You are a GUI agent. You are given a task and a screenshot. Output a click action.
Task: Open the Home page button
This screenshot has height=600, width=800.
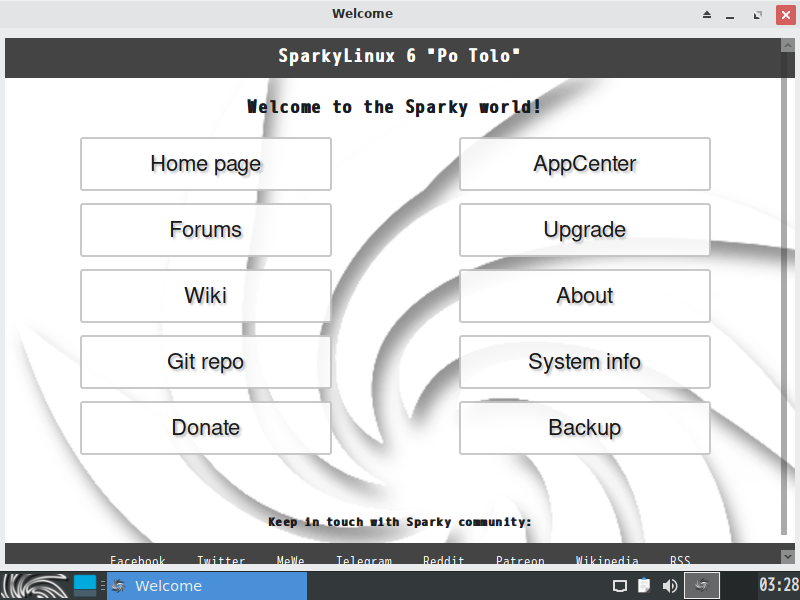[206, 164]
